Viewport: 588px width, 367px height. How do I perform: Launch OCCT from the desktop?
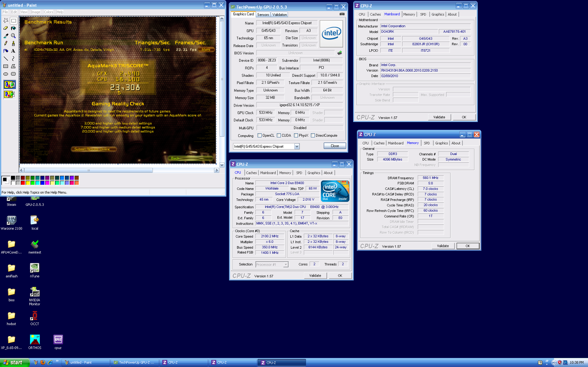(35, 318)
